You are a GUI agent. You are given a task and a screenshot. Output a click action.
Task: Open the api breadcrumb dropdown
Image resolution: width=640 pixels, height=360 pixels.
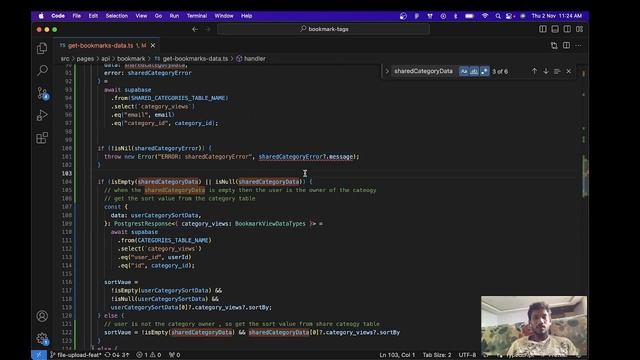[105, 59]
